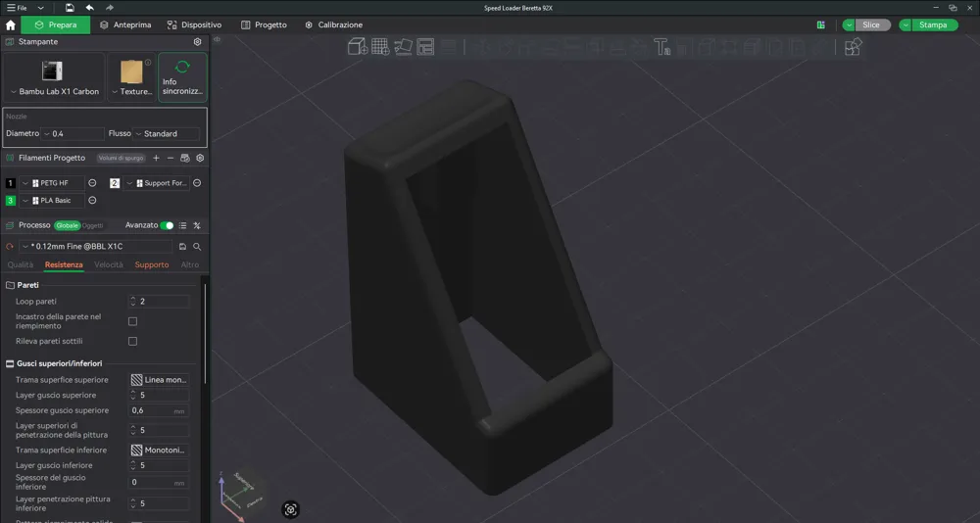Image resolution: width=980 pixels, height=523 pixels.
Task: Switch to the Dispositivo tab
Action: pos(194,25)
